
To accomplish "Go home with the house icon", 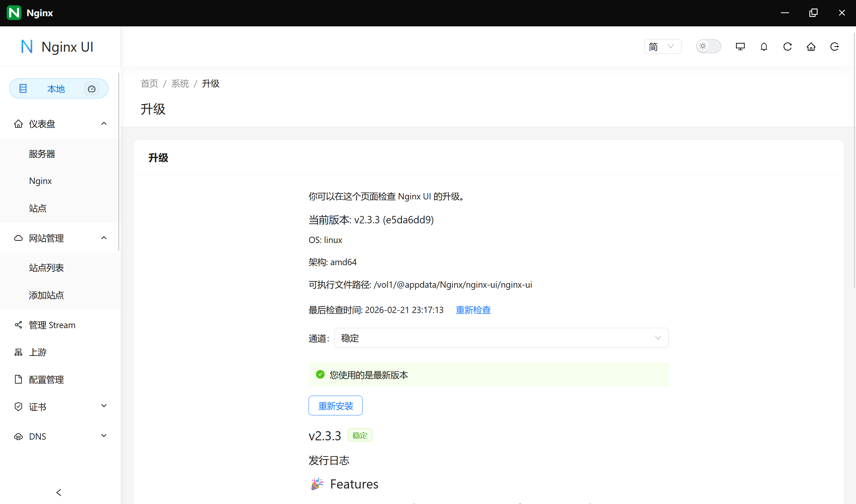I will click(811, 46).
